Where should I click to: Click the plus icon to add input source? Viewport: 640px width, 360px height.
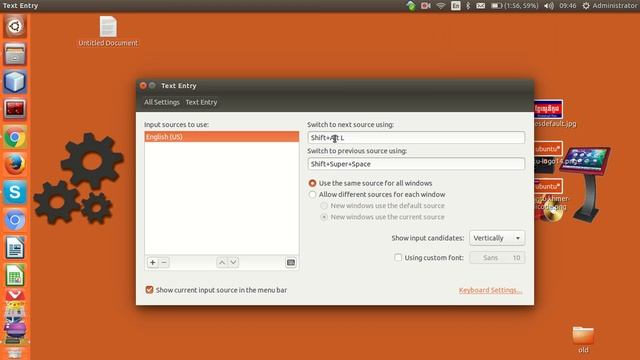(152, 262)
